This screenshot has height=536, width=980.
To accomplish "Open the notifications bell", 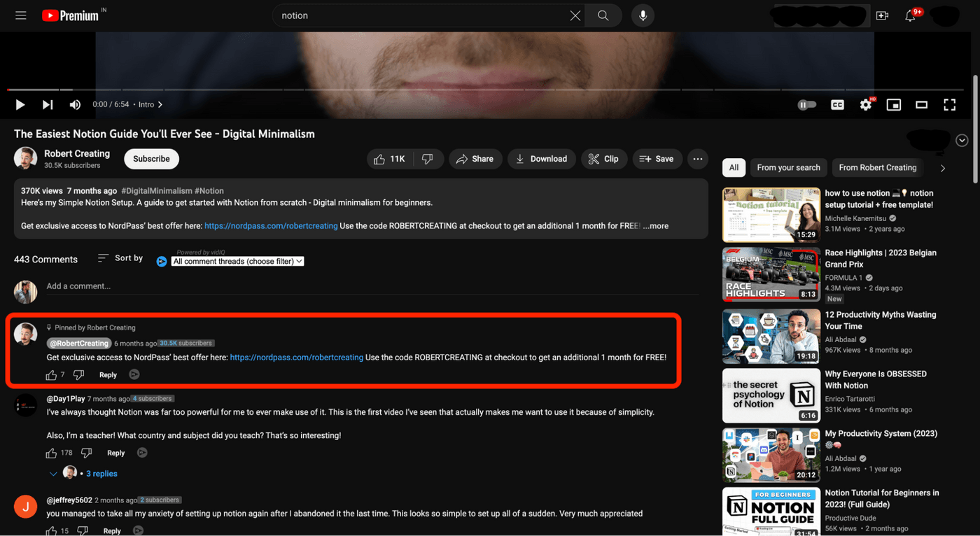I will [x=910, y=15].
